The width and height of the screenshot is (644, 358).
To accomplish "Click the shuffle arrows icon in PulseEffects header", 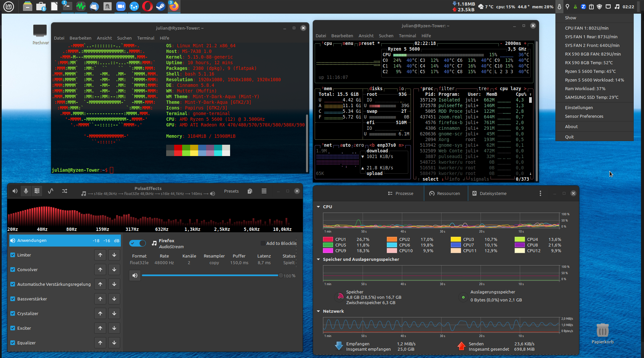I will click(65, 191).
